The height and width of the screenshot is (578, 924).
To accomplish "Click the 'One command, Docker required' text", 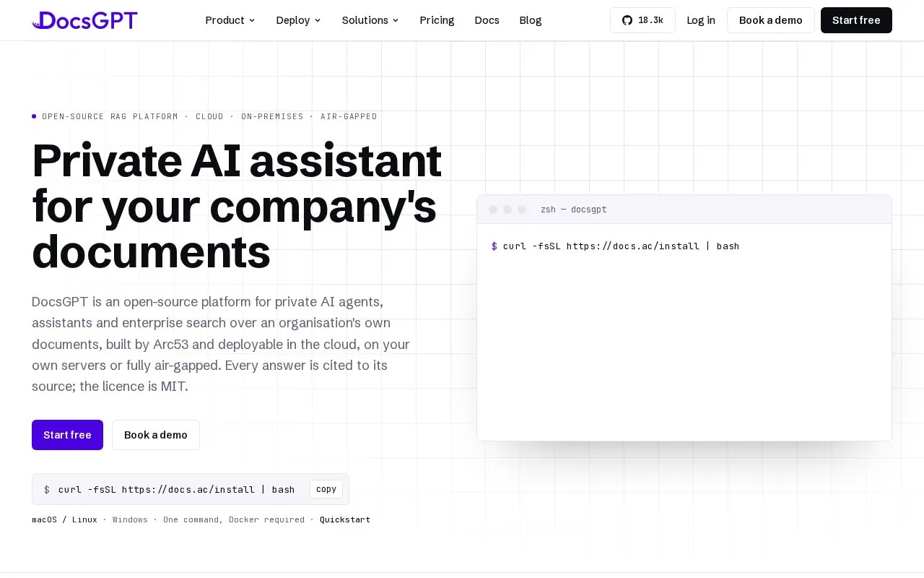I will [x=234, y=519].
